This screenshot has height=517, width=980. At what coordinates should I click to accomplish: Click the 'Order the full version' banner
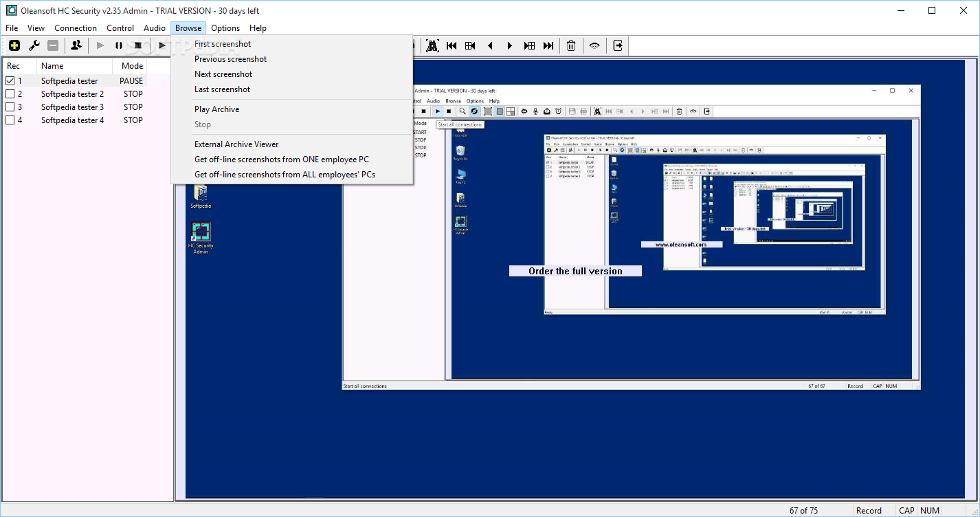coord(575,271)
